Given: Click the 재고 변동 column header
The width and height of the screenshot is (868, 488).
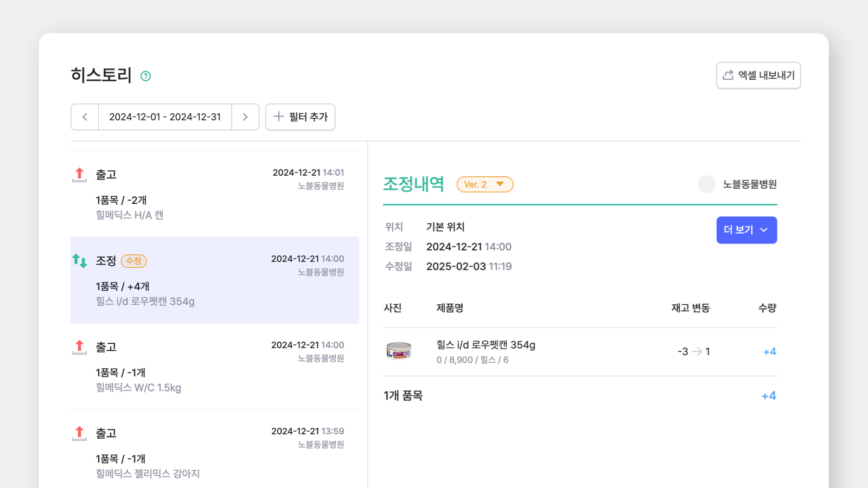Looking at the screenshot, I should pyautogui.click(x=691, y=308).
